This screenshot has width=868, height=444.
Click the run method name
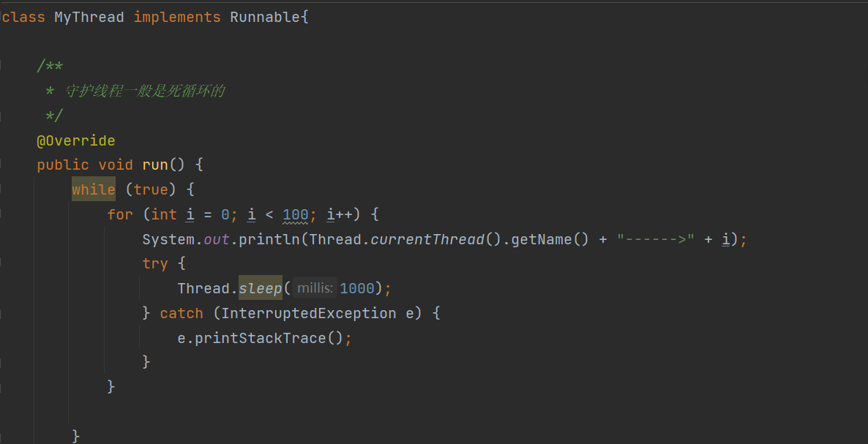click(x=155, y=165)
